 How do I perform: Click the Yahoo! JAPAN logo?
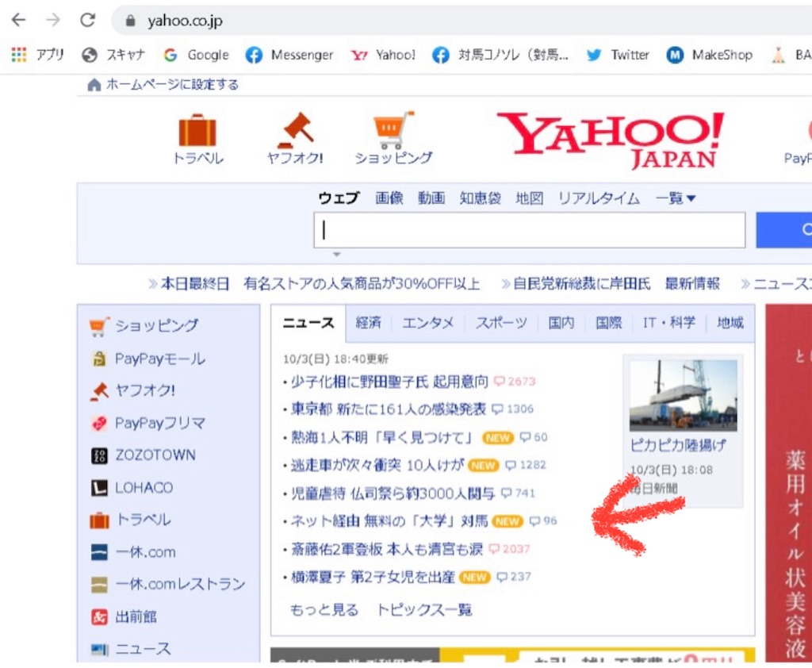click(x=611, y=140)
